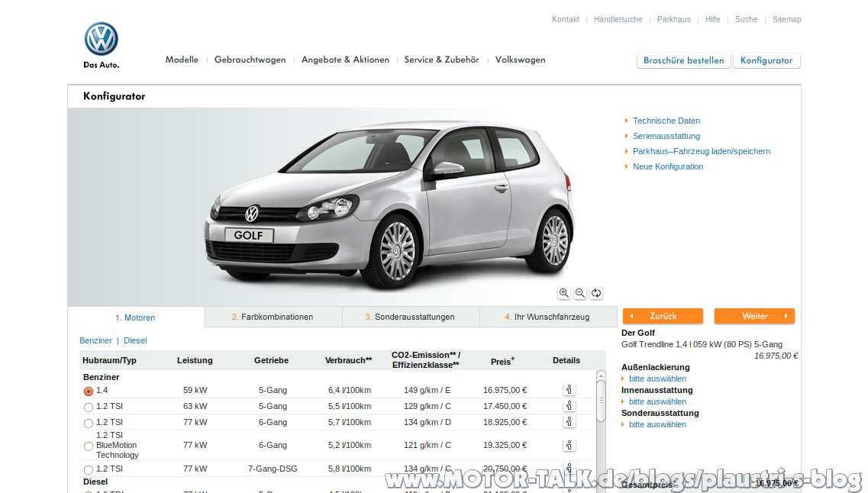Viewport: 868px width, 493px height.
Task: Zoom out of the car image
Action: point(579,293)
